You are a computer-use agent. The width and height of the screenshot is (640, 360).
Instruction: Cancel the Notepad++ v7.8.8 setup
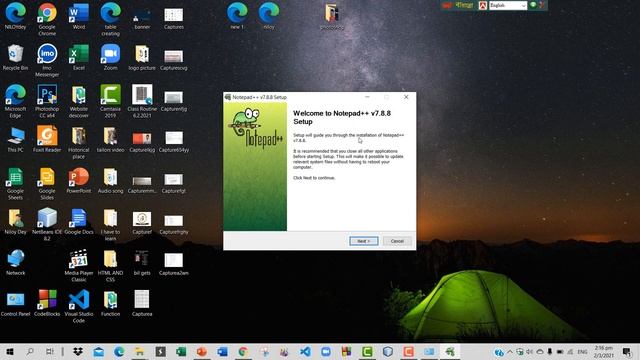click(397, 241)
